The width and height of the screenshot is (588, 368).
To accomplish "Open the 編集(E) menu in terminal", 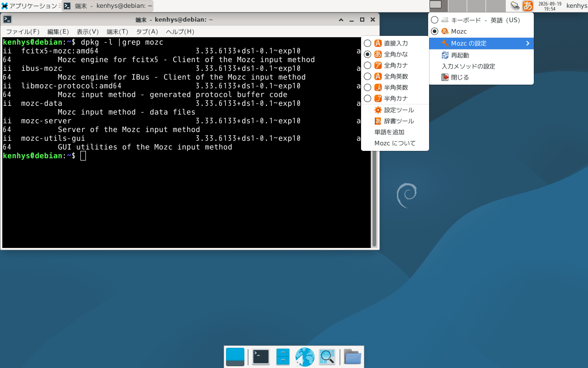I will [x=58, y=32].
